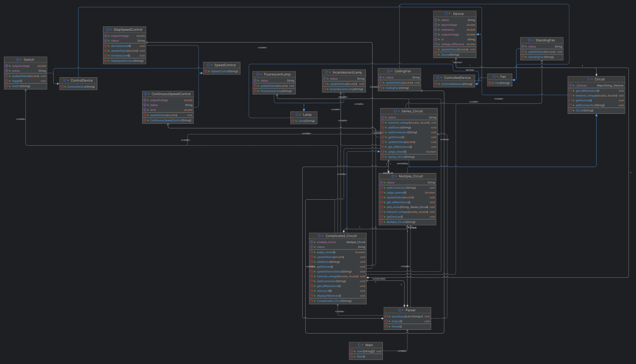
Task: Click the CeilingFan class icon
Action: pyautogui.click(x=388, y=71)
